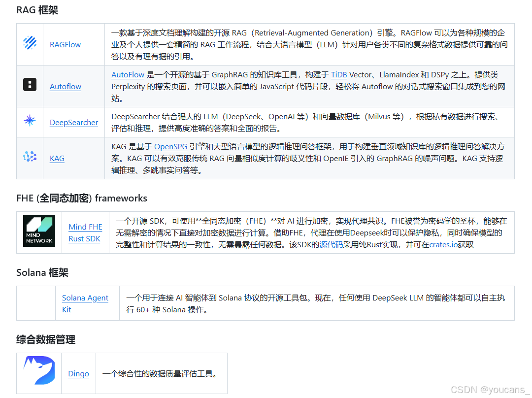This screenshot has height=398, width=532.
Task: Click the Solana 框架 heading
Action: [x=42, y=272]
